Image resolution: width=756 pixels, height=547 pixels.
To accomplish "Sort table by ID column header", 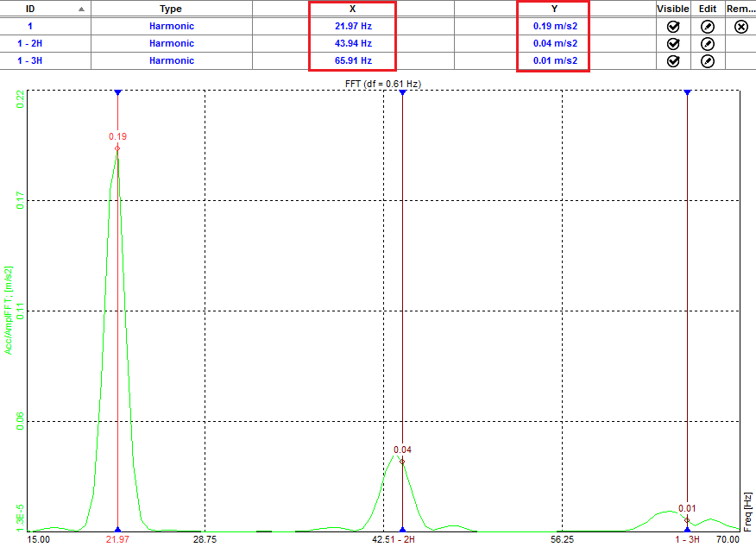I will 46,9.
